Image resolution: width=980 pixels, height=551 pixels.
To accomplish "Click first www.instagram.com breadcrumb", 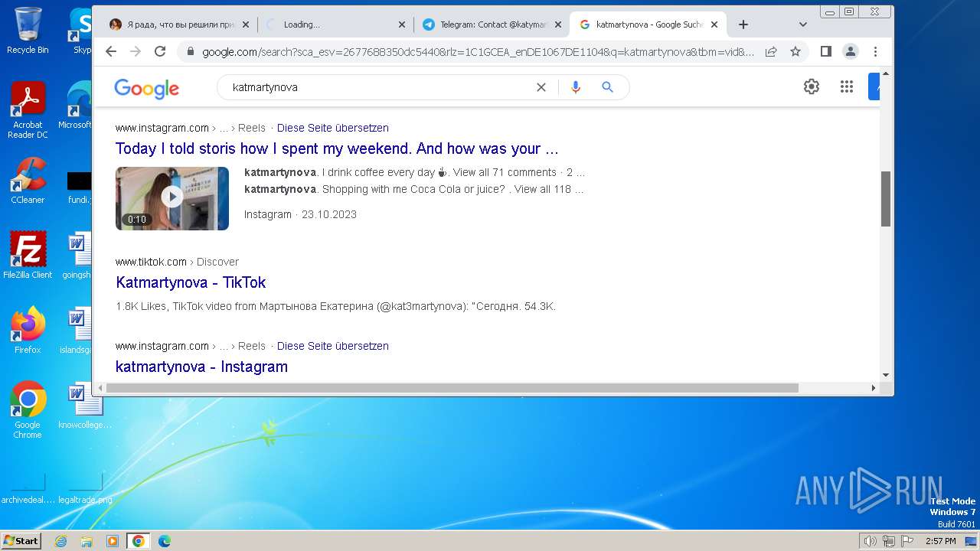I will coord(162,128).
